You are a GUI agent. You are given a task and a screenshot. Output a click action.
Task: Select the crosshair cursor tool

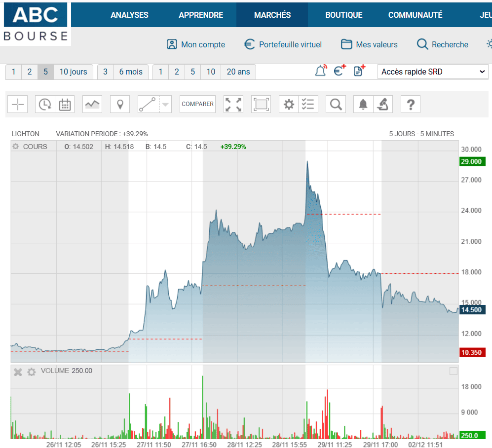pos(18,104)
